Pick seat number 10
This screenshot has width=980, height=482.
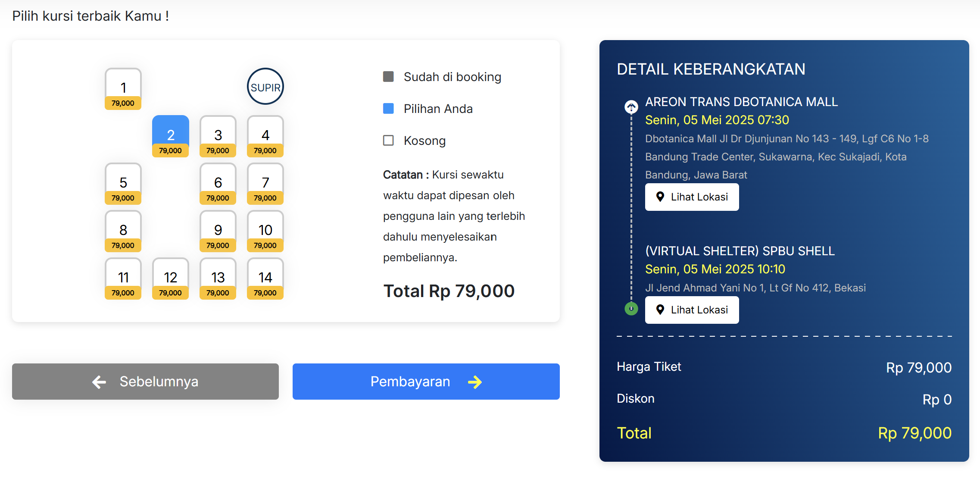pyautogui.click(x=265, y=231)
